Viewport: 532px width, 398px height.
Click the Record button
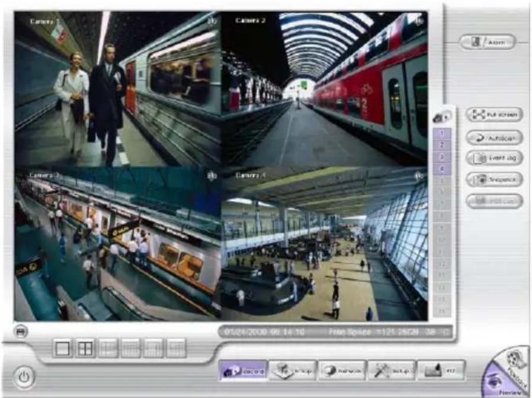click(x=243, y=371)
